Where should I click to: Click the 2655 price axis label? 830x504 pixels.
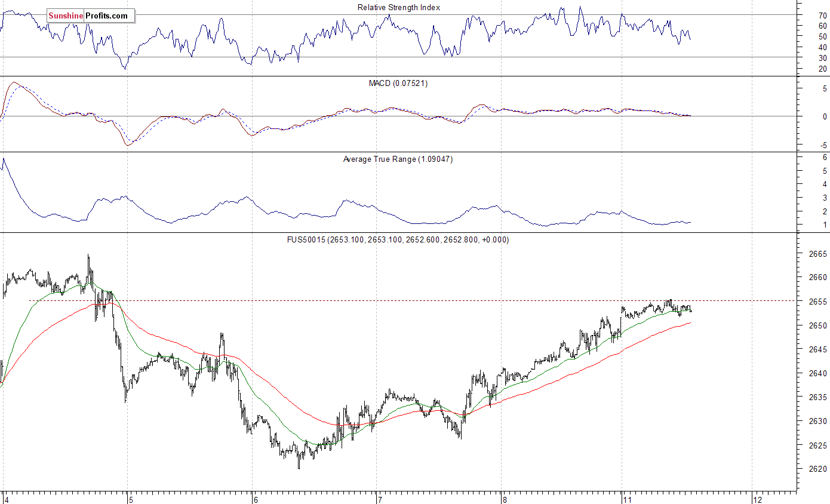(x=818, y=302)
